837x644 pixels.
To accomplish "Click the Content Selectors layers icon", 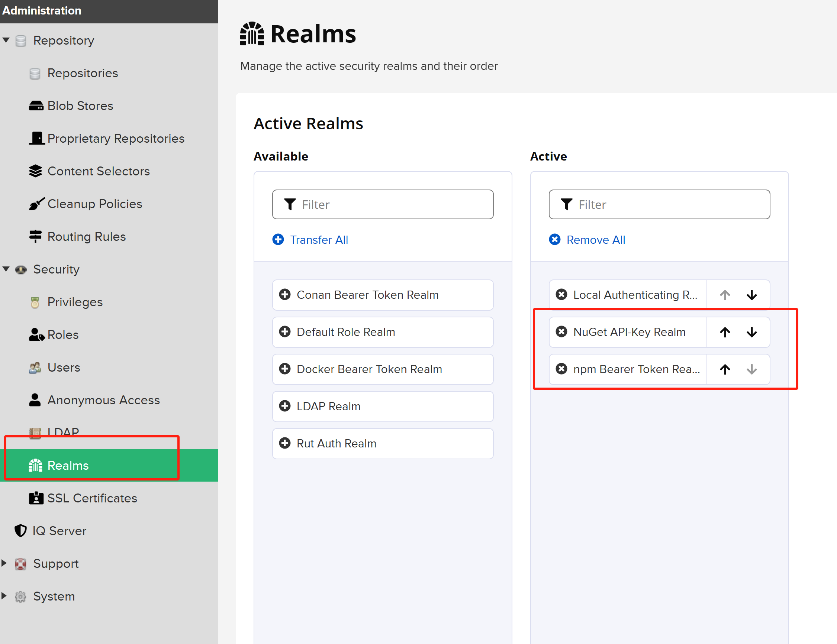I will [x=35, y=171].
